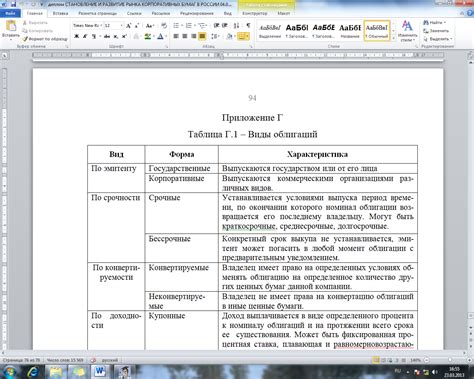Toggle justify alignment (highlighted)

[202, 36]
